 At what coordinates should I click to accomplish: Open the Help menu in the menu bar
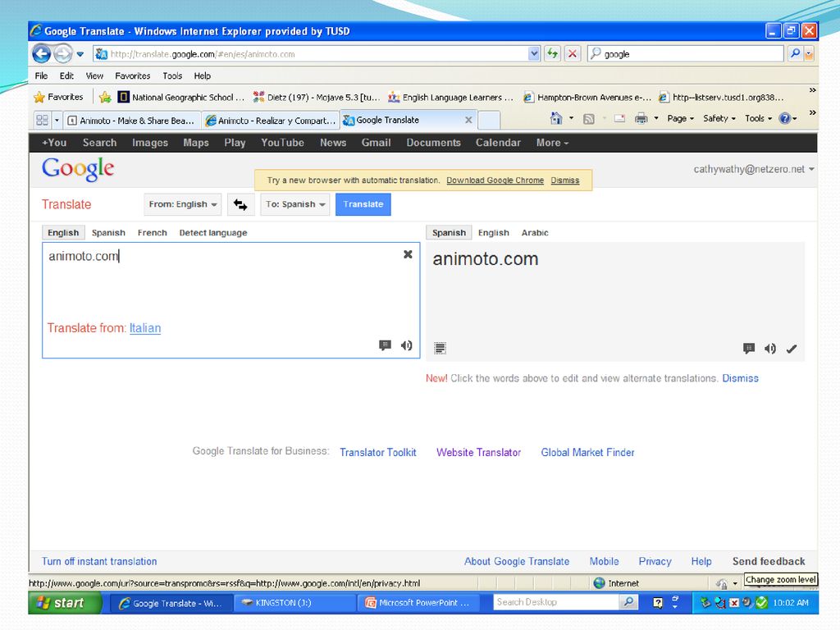[x=202, y=76]
